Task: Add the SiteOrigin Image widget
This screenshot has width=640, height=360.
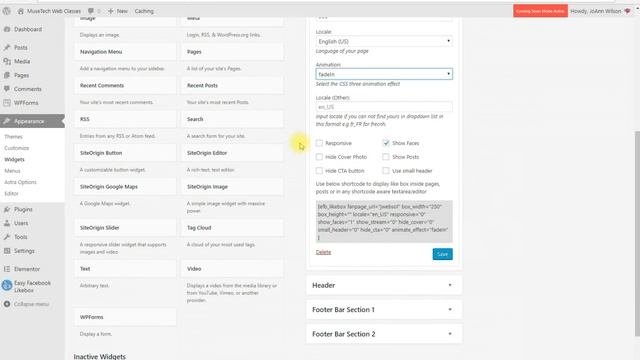Action: (x=232, y=187)
